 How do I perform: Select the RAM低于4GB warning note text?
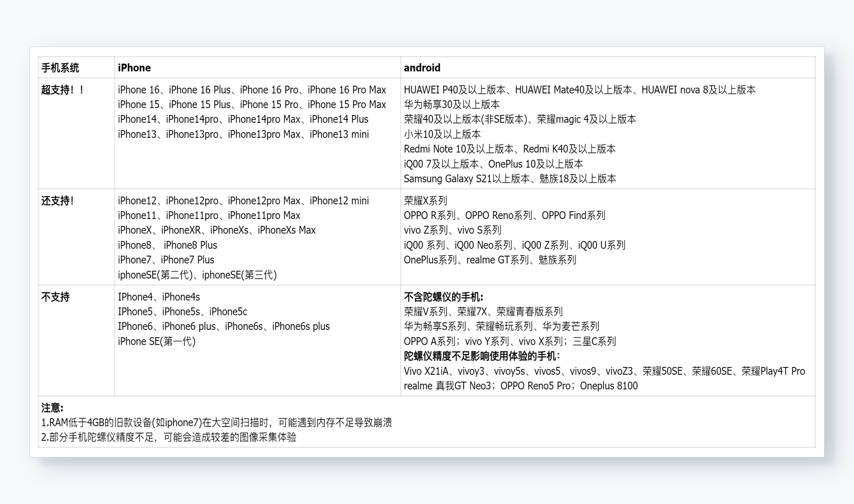218,423
